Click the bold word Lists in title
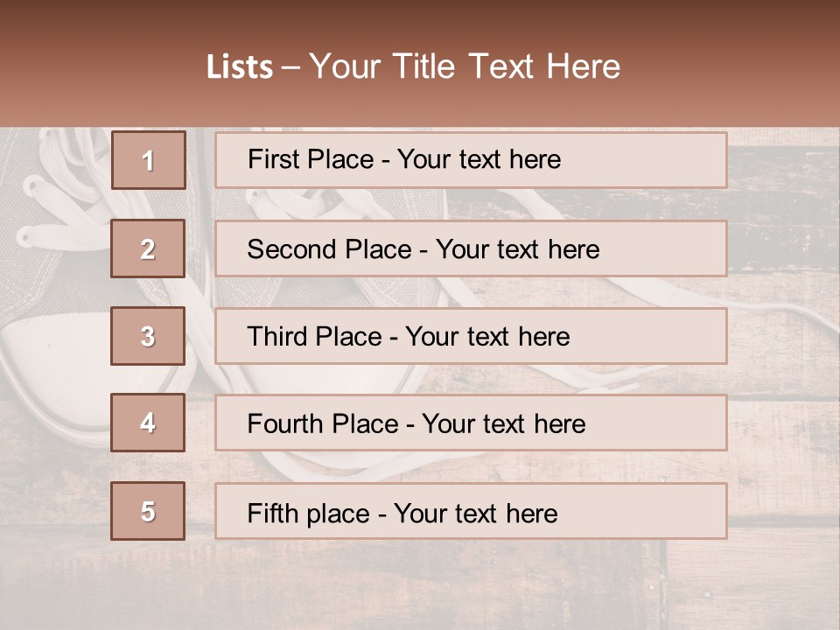 click(x=240, y=67)
